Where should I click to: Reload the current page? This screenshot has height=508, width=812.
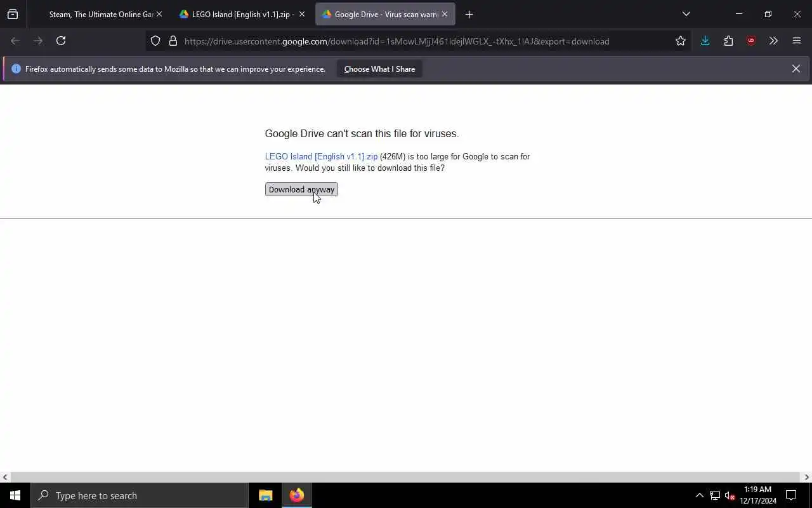[x=61, y=41]
